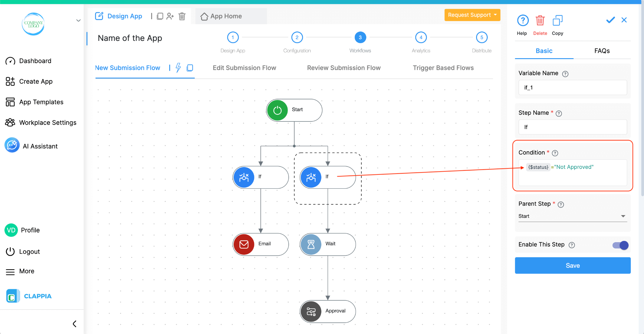
Task: Expand the chevron beside the company logo
Action: [x=78, y=20]
